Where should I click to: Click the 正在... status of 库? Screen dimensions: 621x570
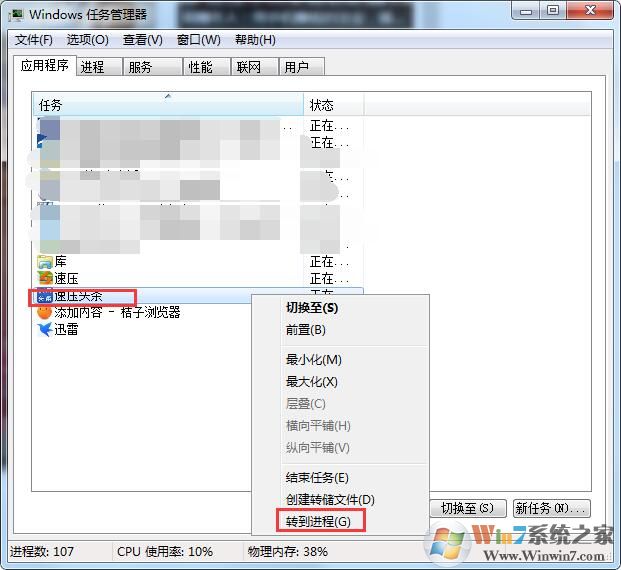pos(330,262)
